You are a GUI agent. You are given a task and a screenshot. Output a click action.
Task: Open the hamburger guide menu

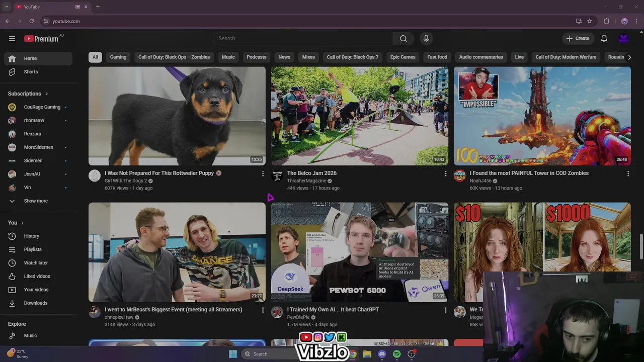[x=12, y=39]
